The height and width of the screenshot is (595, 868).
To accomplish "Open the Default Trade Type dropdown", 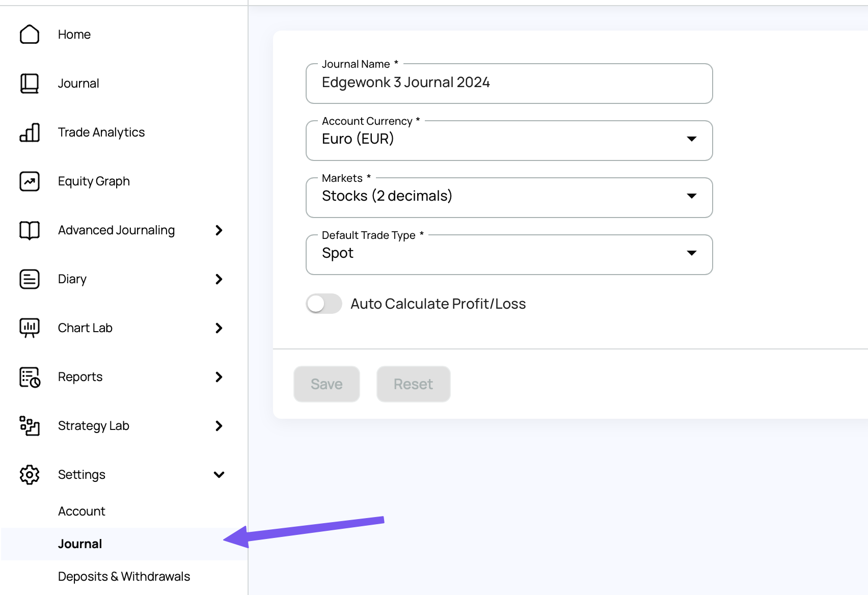I will 509,254.
